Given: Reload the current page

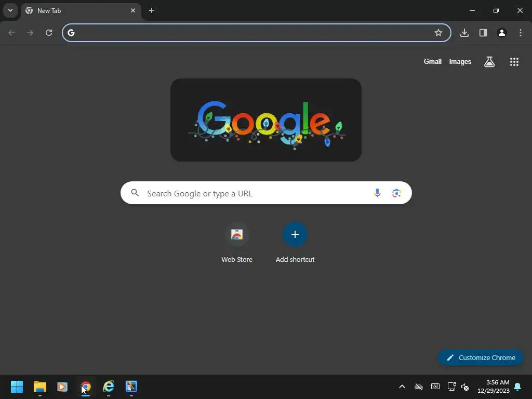Looking at the screenshot, I should coord(49,33).
